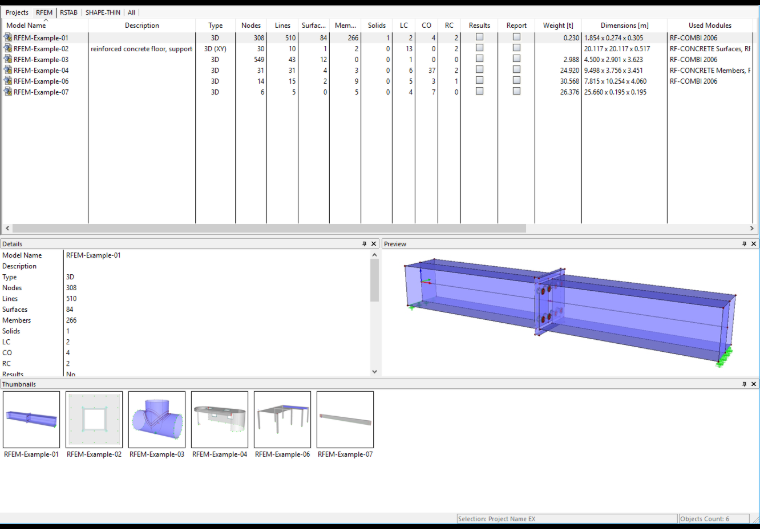Select RFEM-Example-01 thumbnail
The image size is (760, 529).
point(31,419)
